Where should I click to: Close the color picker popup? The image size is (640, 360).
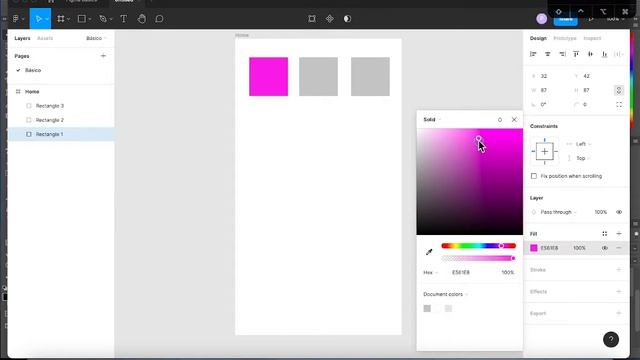tap(514, 120)
